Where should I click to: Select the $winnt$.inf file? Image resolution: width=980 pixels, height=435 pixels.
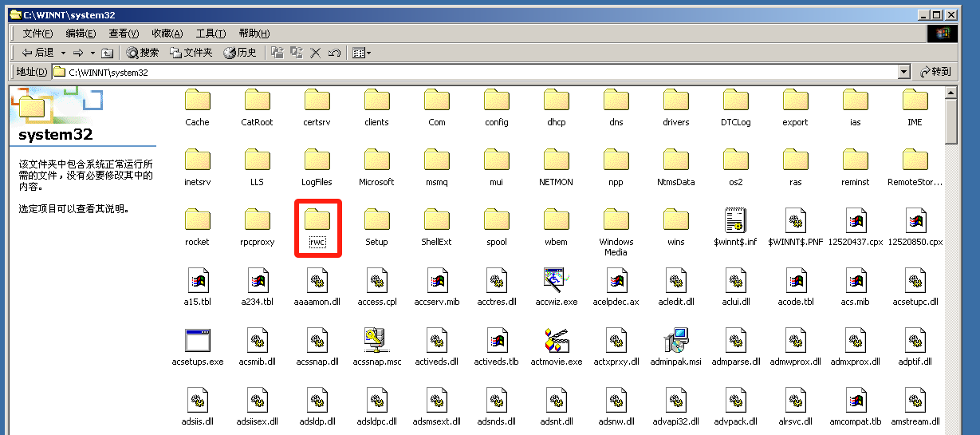735,227
